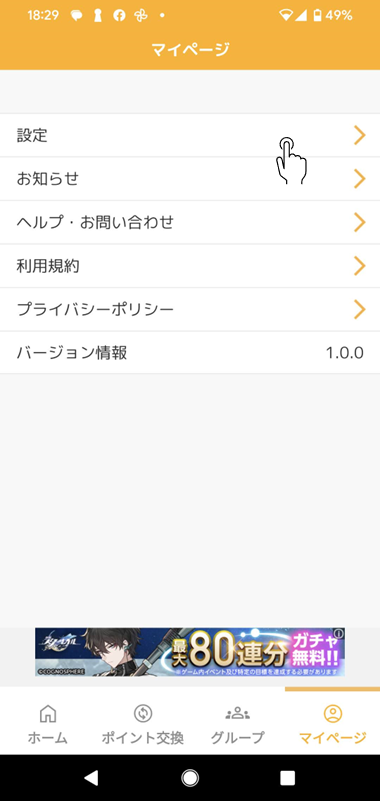Screen dimensions: 380x801
Task: Tap the chevron next to 利用規約
Action: point(360,266)
